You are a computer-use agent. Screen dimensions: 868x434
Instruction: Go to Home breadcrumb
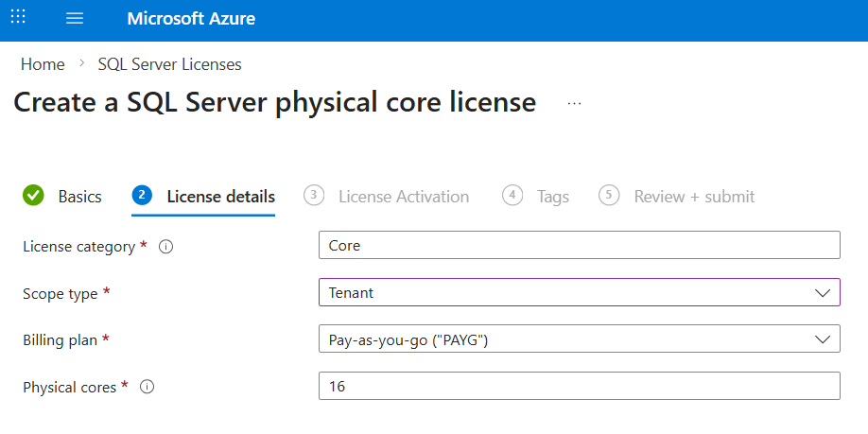point(43,64)
